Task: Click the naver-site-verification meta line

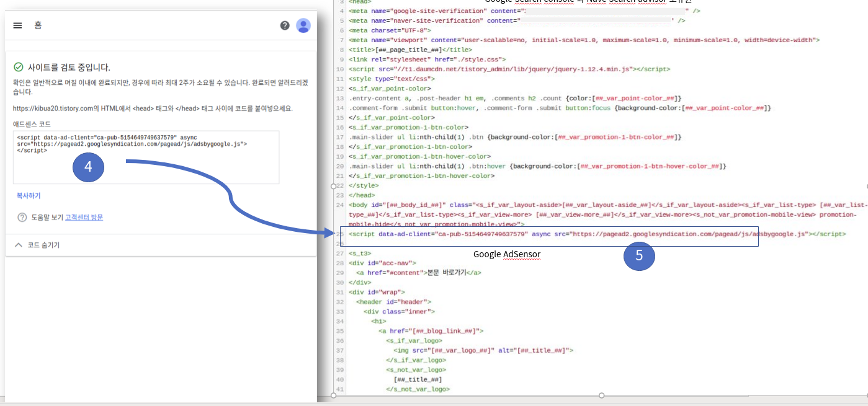Action: point(517,20)
